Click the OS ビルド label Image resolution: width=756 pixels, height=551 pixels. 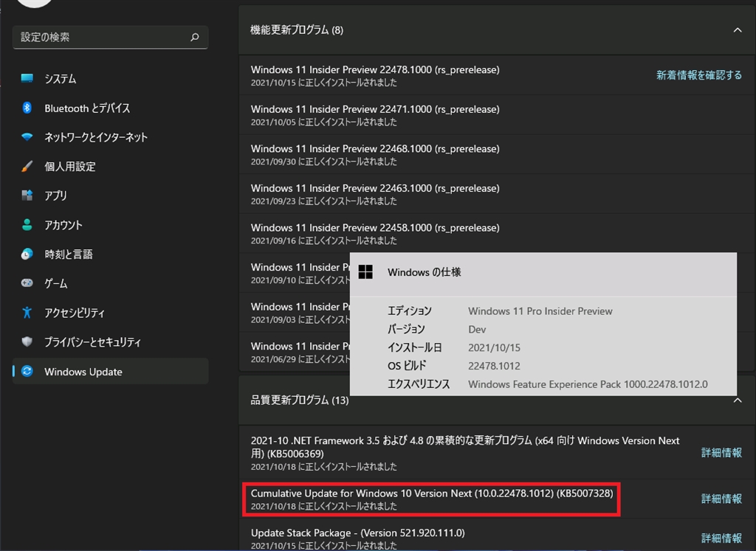tap(407, 366)
